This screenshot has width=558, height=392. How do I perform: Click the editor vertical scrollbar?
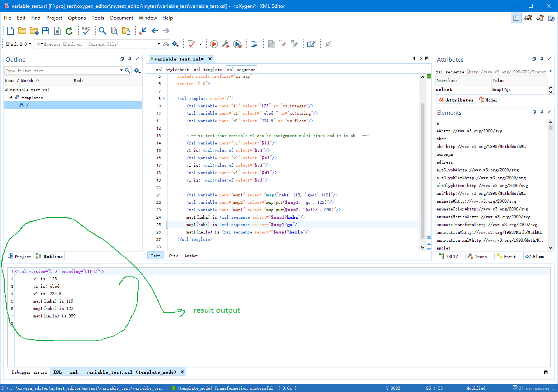pyautogui.click(x=423, y=171)
